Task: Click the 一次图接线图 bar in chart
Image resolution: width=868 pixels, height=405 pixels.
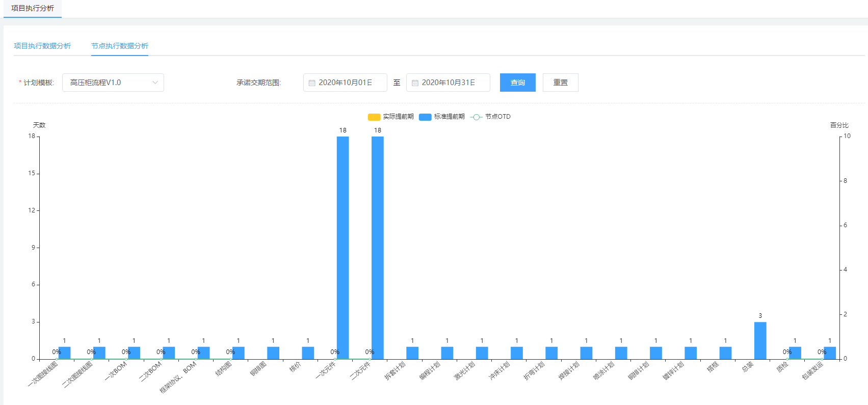Action: (x=64, y=353)
